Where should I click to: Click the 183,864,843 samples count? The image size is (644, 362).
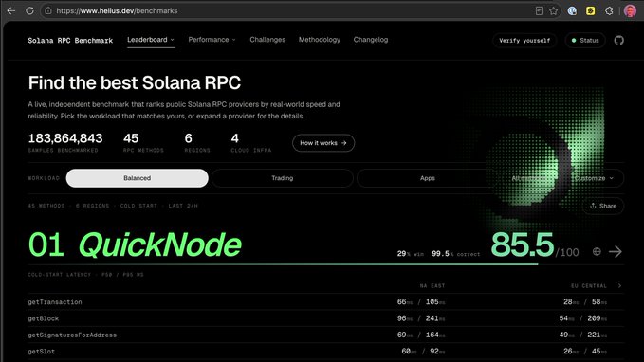click(x=65, y=138)
